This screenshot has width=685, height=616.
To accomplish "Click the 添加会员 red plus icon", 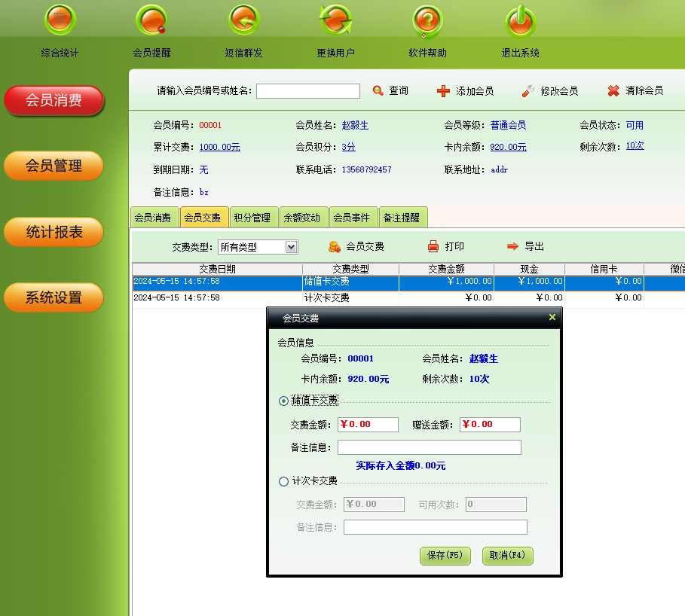I will (x=443, y=91).
